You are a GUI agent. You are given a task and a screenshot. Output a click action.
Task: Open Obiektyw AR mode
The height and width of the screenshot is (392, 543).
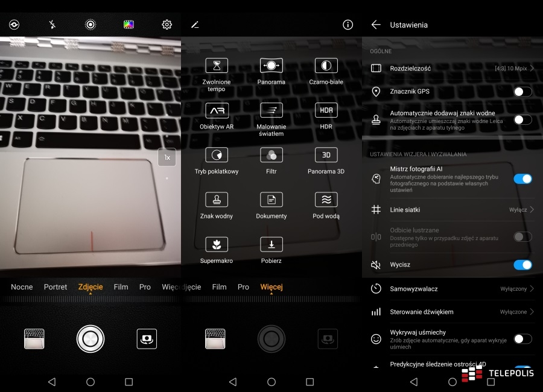(x=217, y=111)
